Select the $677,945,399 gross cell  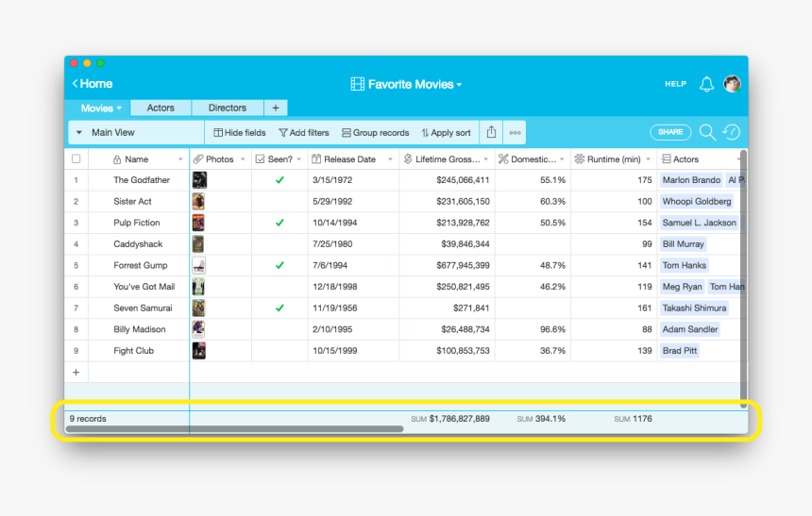(448, 265)
